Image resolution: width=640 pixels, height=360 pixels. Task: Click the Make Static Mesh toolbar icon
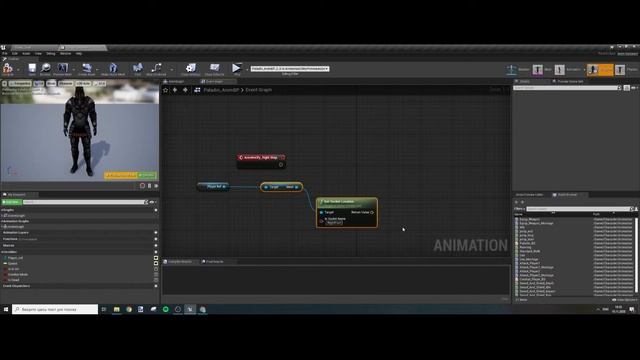pos(113,68)
